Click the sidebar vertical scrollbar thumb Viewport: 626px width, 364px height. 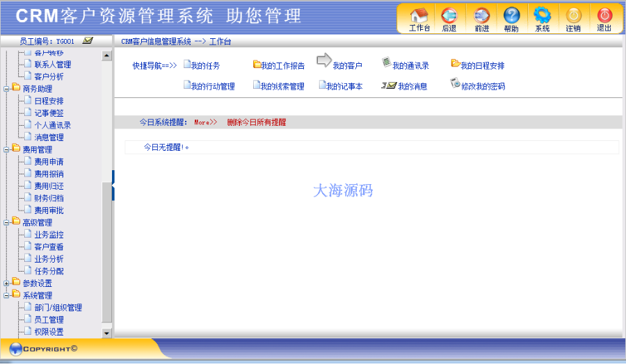tap(106, 252)
